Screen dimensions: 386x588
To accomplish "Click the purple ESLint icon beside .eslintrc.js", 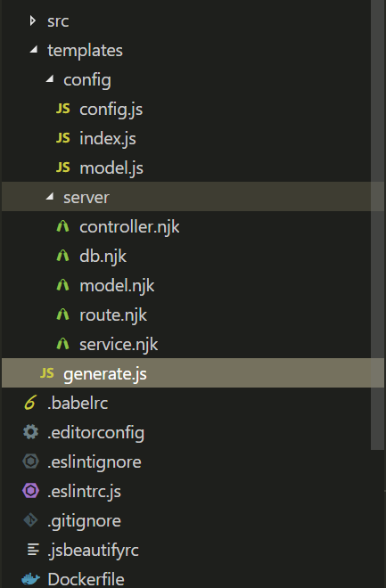I will [30, 491].
